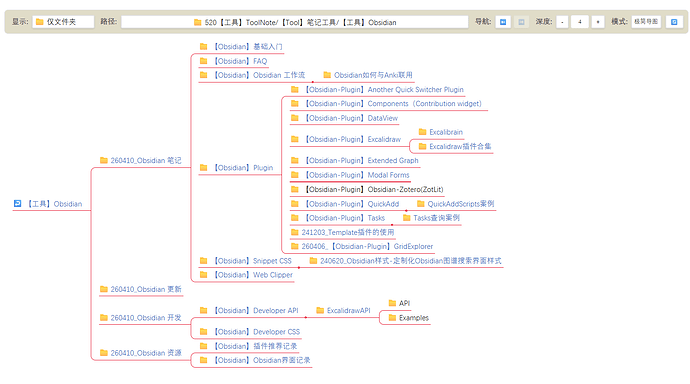Open the Obsidian如何与Anki联用 folder node

click(373, 75)
